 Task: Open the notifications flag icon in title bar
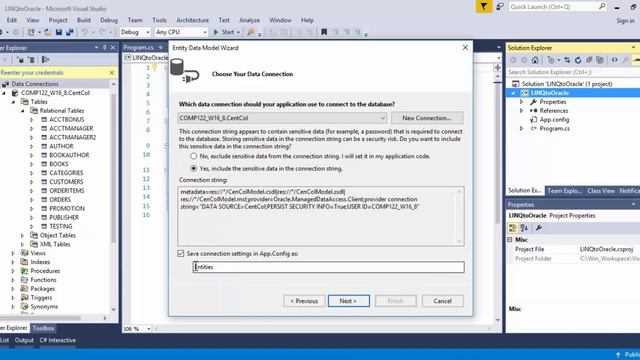coord(484,7)
